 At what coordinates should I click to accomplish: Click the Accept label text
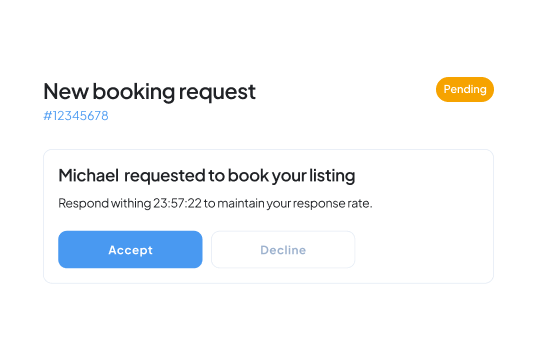[130, 250]
